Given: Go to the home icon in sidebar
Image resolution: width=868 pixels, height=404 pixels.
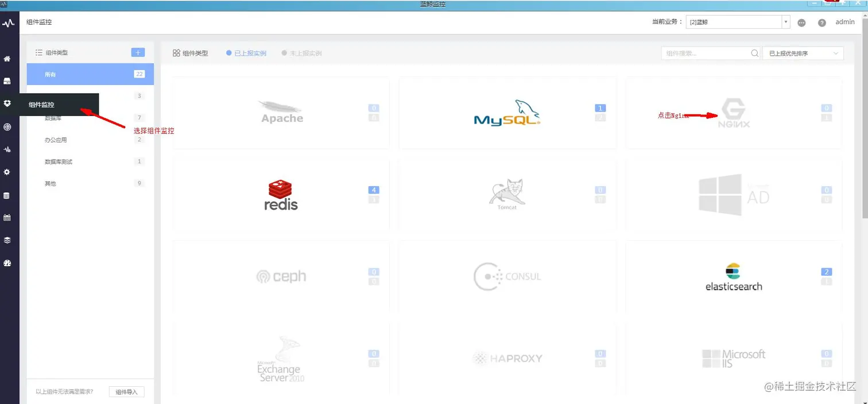Looking at the screenshot, I should pyautogui.click(x=7, y=59).
